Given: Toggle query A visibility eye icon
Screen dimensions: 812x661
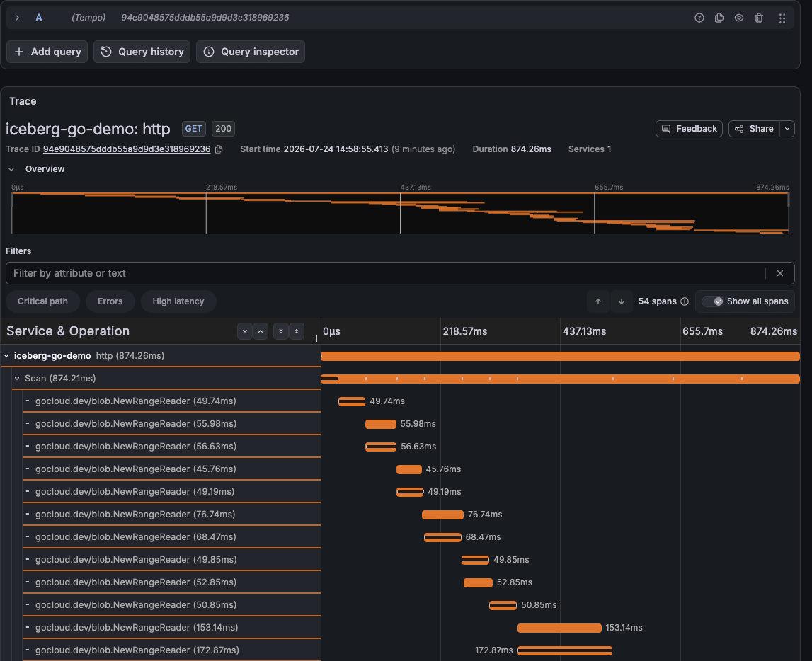Looking at the screenshot, I should tap(739, 18).
